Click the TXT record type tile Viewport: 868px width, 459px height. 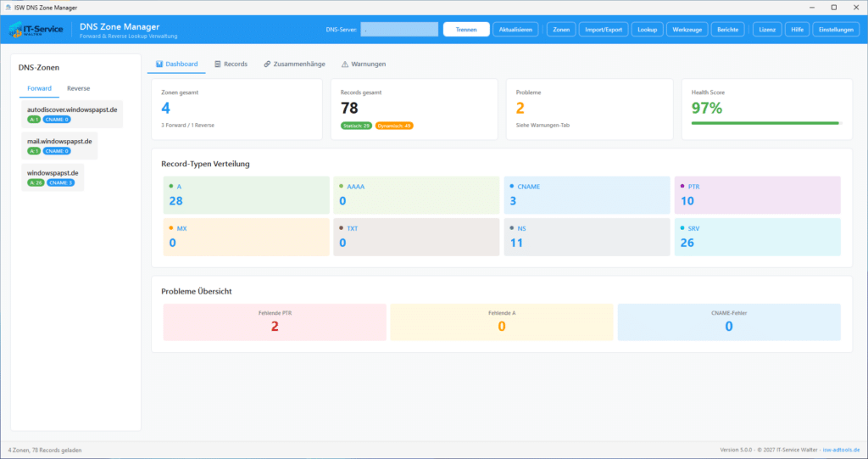pos(416,238)
